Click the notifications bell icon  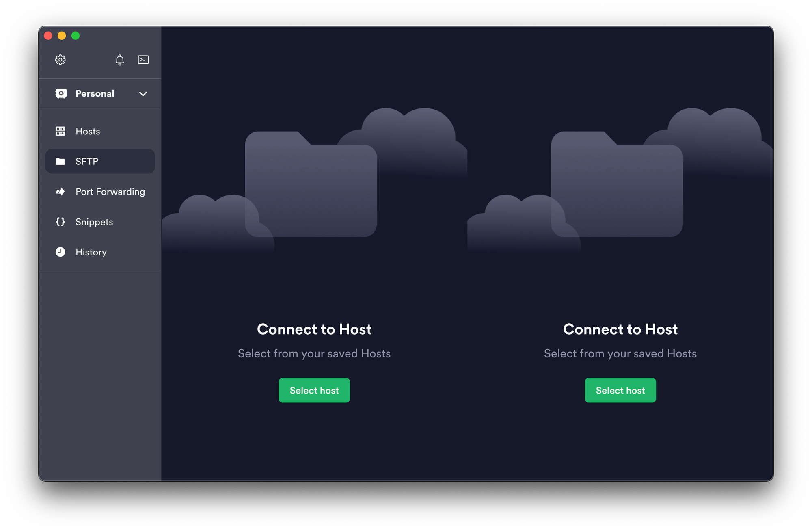point(119,60)
